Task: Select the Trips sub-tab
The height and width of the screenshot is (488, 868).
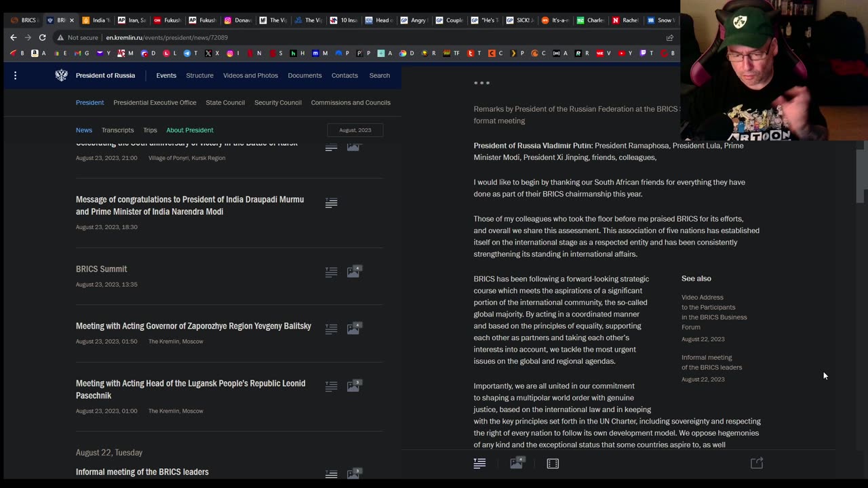Action: pos(150,130)
